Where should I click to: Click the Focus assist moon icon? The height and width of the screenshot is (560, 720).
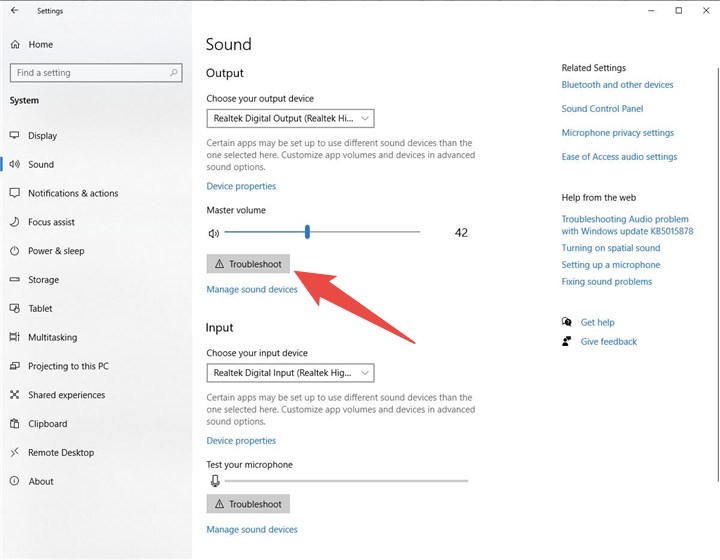15,222
